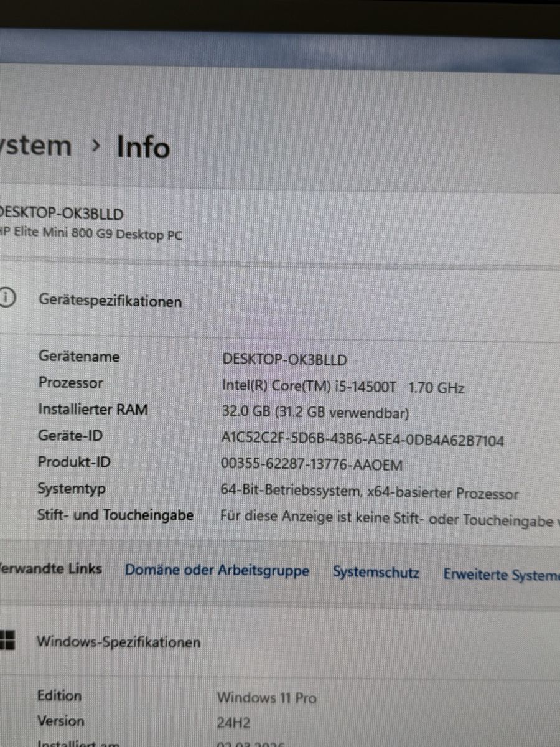The height and width of the screenshot is (747, 560).
Task: Click the Edition label
Action: pyautogui.click(x=59, y=695)
